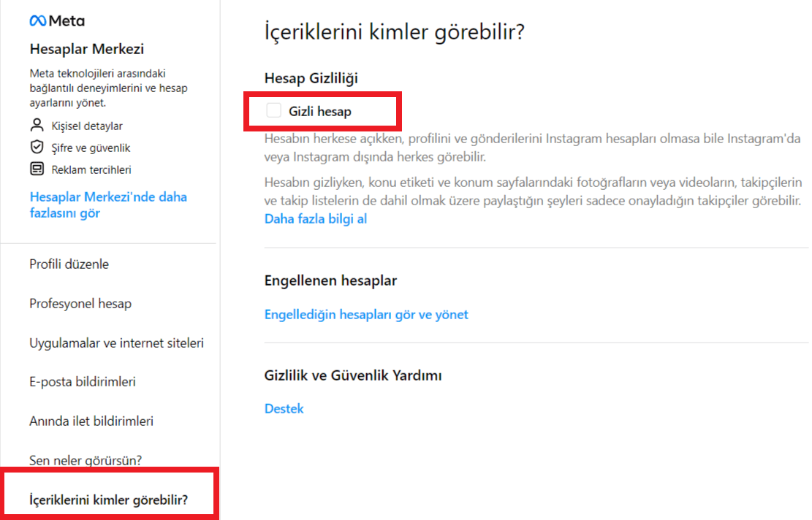Click the Meta infinity logo
This screenshot has height=520, width=812.
(x=37, y=20)
